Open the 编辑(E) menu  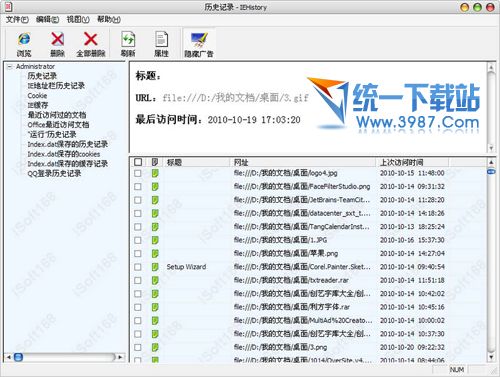[47, 20]
